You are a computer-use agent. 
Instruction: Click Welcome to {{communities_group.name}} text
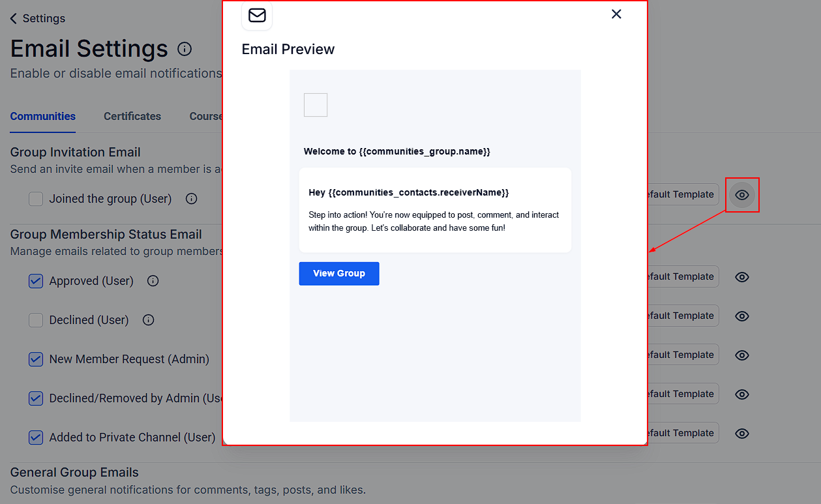pos(397,151)
